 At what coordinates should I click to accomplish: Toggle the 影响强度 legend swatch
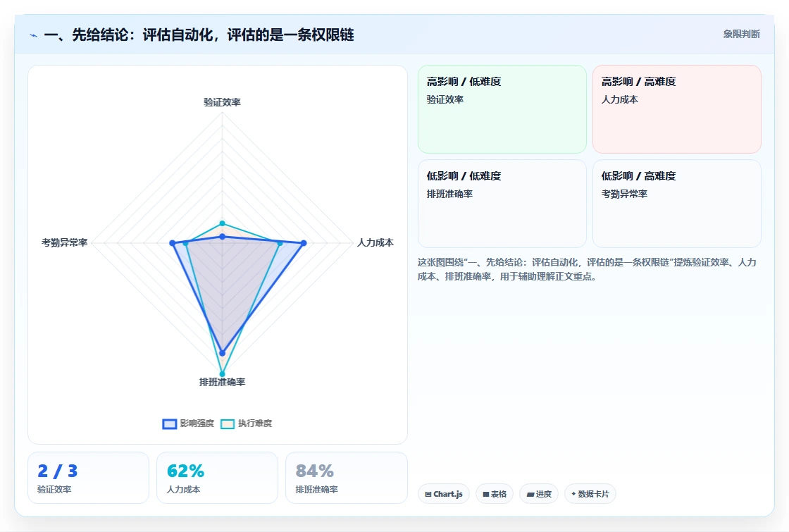pyautogui.click(x=170, y=423)
